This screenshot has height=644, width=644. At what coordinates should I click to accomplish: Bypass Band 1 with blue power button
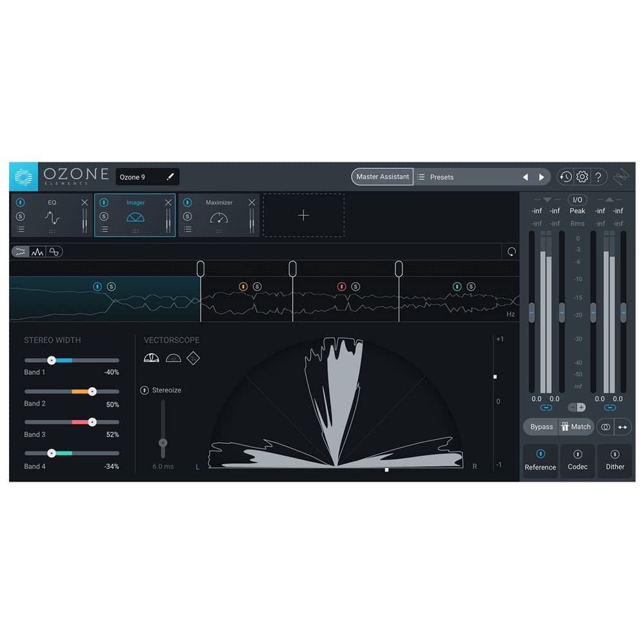97,287
